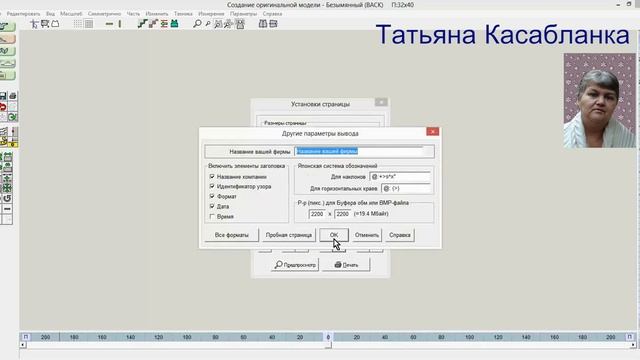The image size is (640, 360).
Task: Click the printer icon in Печать button
Action: 338,264
